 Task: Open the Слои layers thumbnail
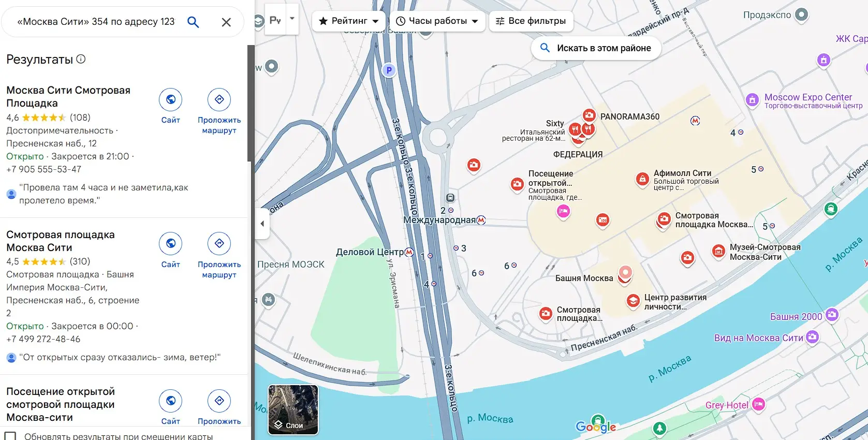[x=293, y=409]
